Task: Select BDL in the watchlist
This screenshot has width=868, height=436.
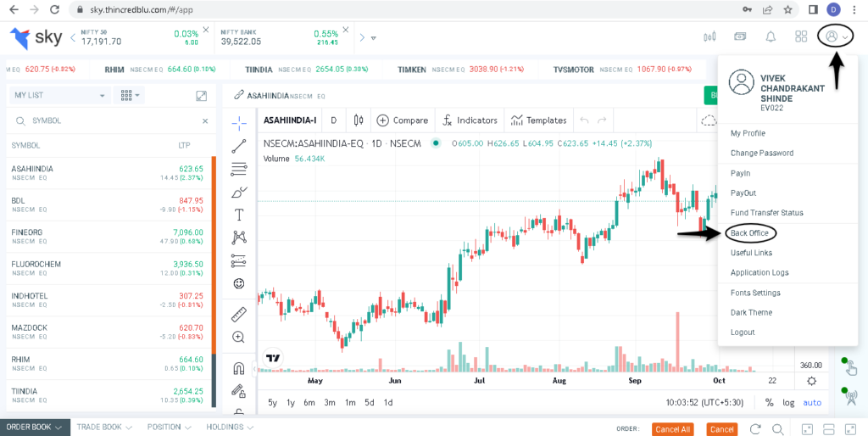Action: [108, 204]
